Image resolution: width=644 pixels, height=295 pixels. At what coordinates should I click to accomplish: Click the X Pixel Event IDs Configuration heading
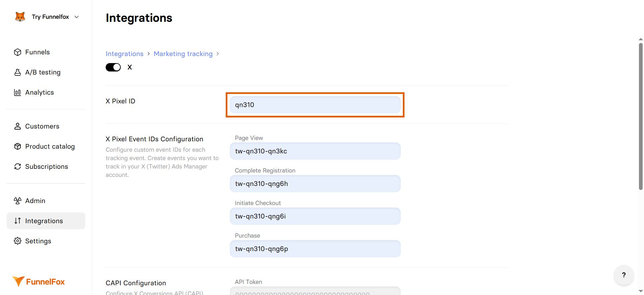pyautogui.click(x=154, y=139)
